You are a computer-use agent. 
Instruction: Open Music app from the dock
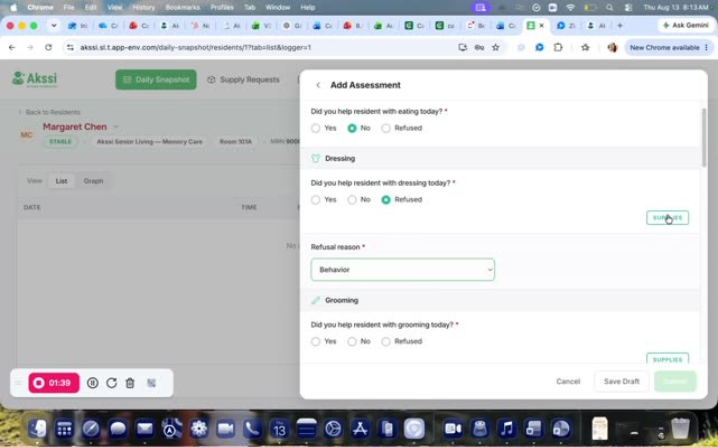click(507, 429)
